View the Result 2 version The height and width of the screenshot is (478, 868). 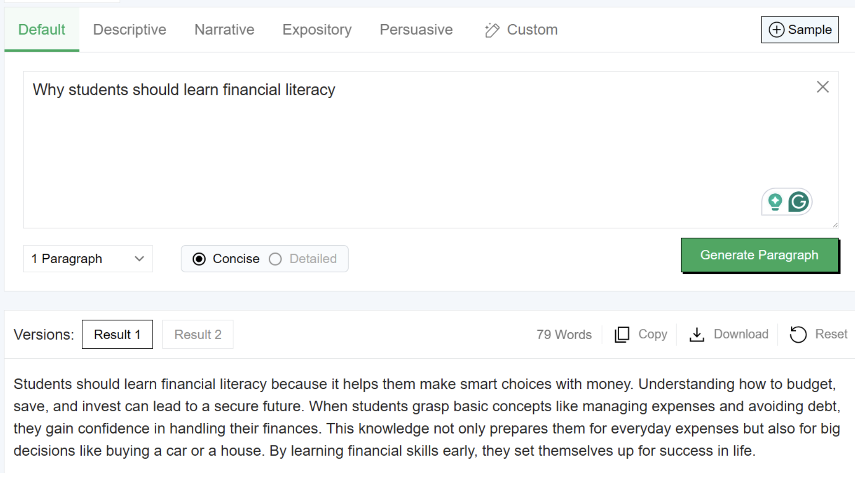click(198, 335)
